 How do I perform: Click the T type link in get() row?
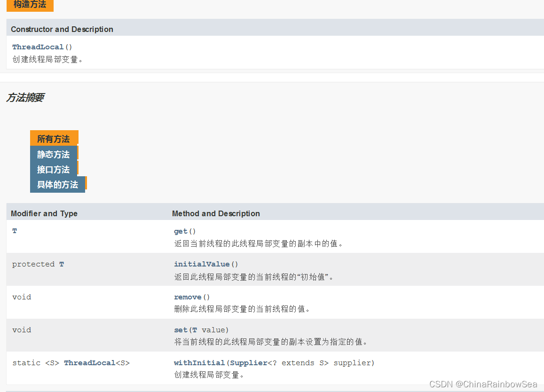tap(15, 231)
